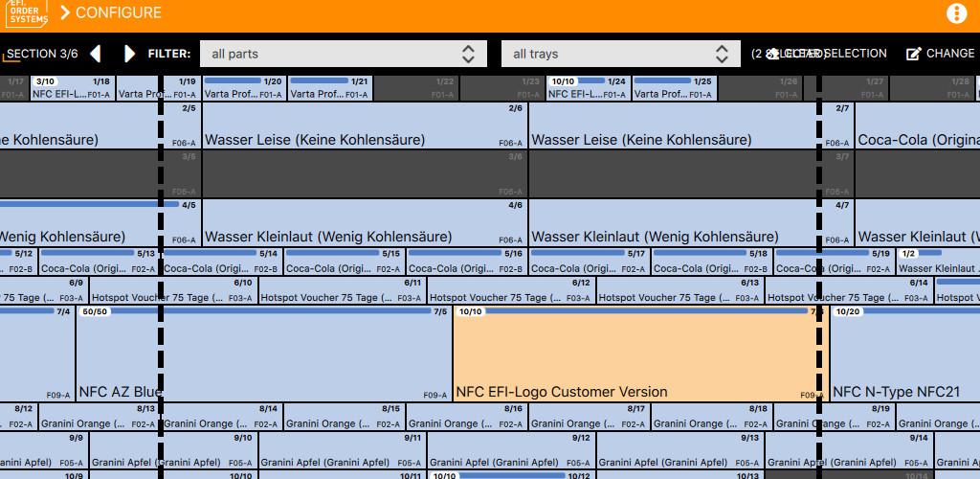This screenshot has width=980, height=479.
Task: Select slot 5/15 Coca-Cola tile
Action: [x=344, y=262]
